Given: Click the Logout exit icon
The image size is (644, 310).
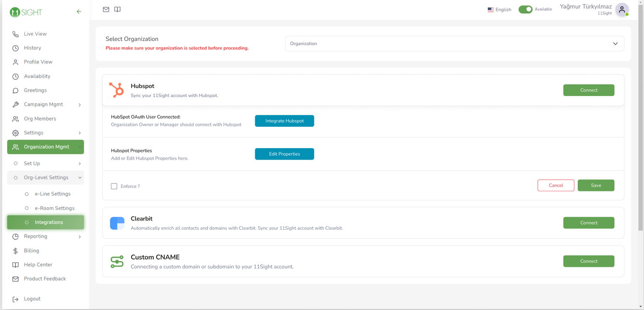Looking at the screenshot, I should point(15,299).
